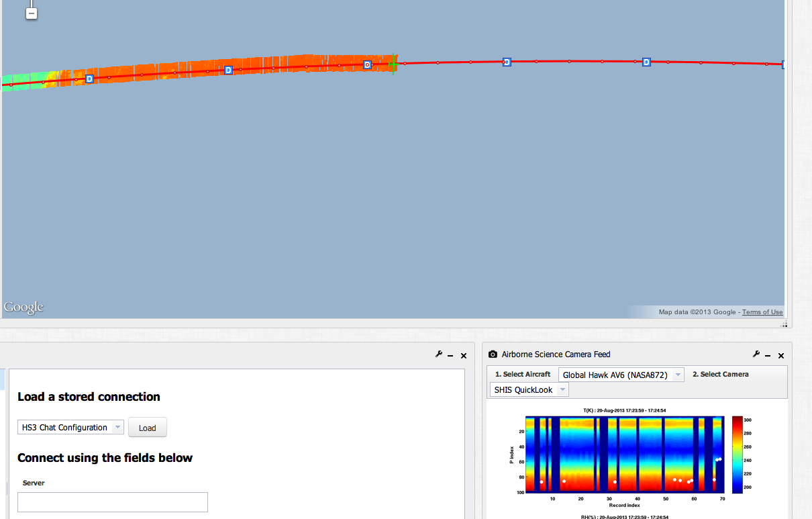Open the HS3 Chat Configuration dropdown
Image resolution: width=812 pixels, height=519 pixels.
pos(70,427)
